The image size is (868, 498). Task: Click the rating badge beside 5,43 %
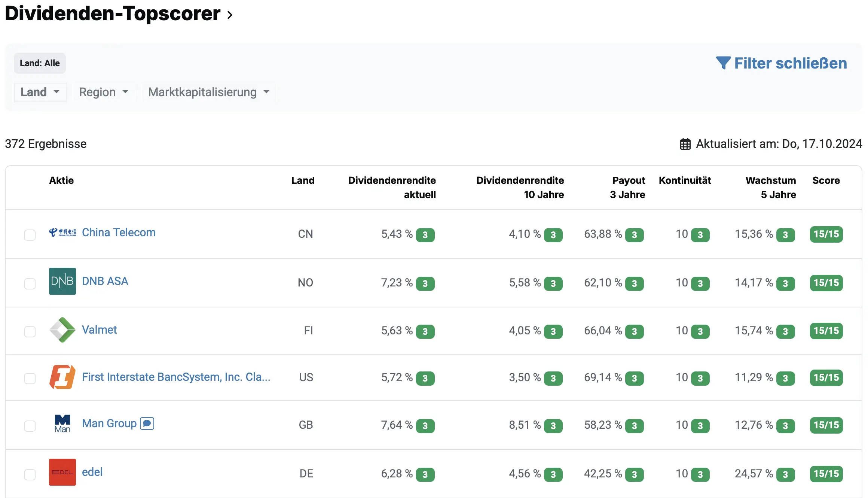point(425,235)
